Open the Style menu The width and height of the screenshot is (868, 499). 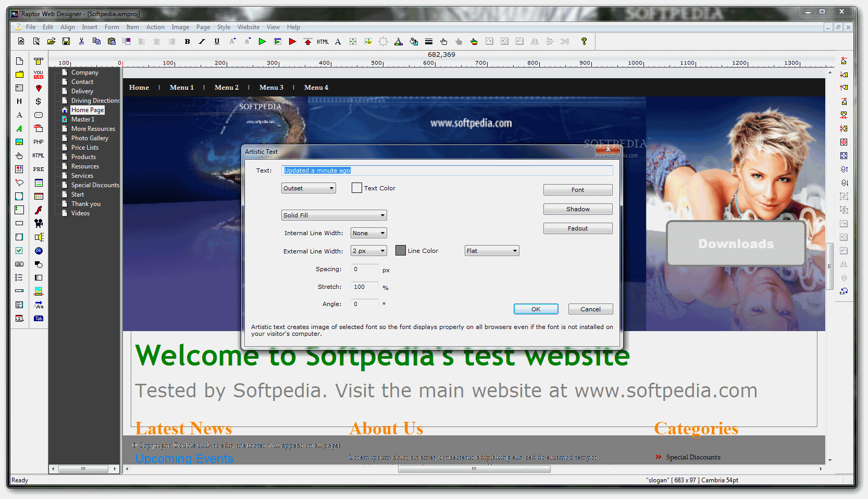224,27
